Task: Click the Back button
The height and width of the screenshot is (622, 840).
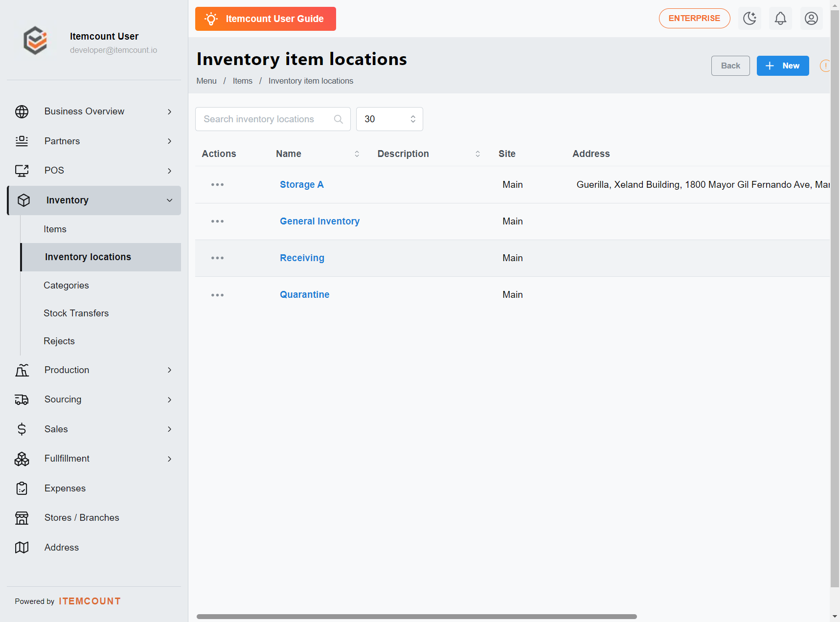Action: click(x=730, y=66)
